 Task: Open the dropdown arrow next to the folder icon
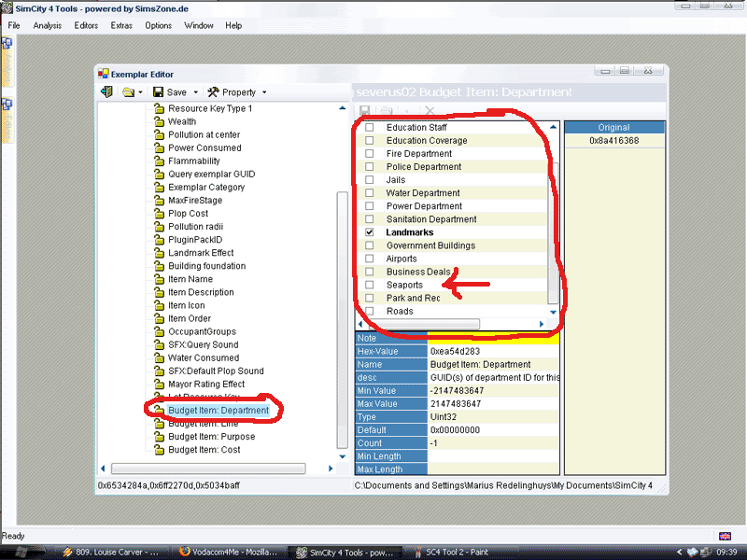coord(141,92)
